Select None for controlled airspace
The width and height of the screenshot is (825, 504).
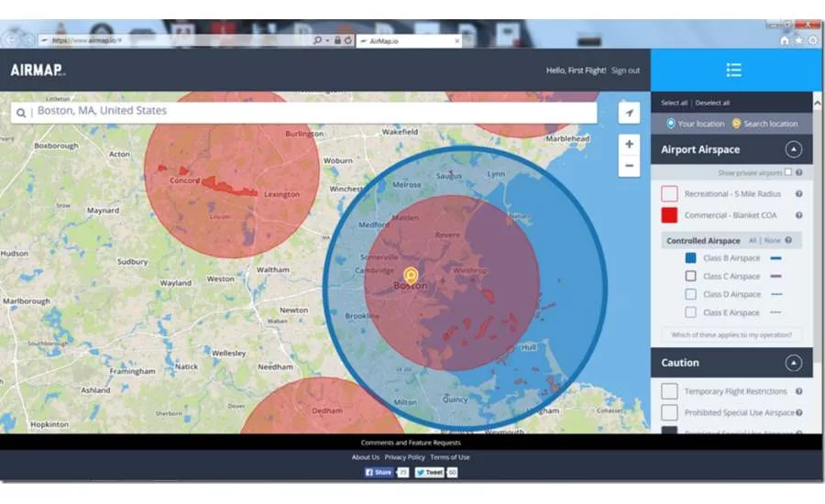click(x=773, y=240)
